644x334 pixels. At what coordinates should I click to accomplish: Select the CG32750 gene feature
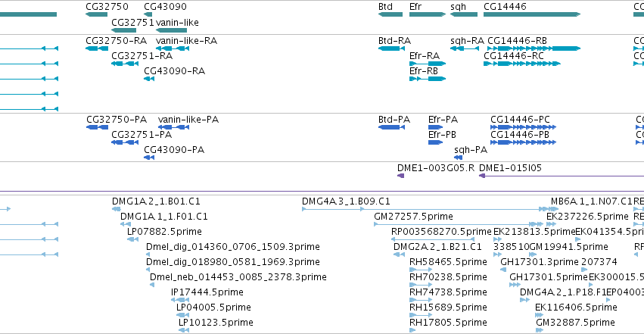(97, 14)
